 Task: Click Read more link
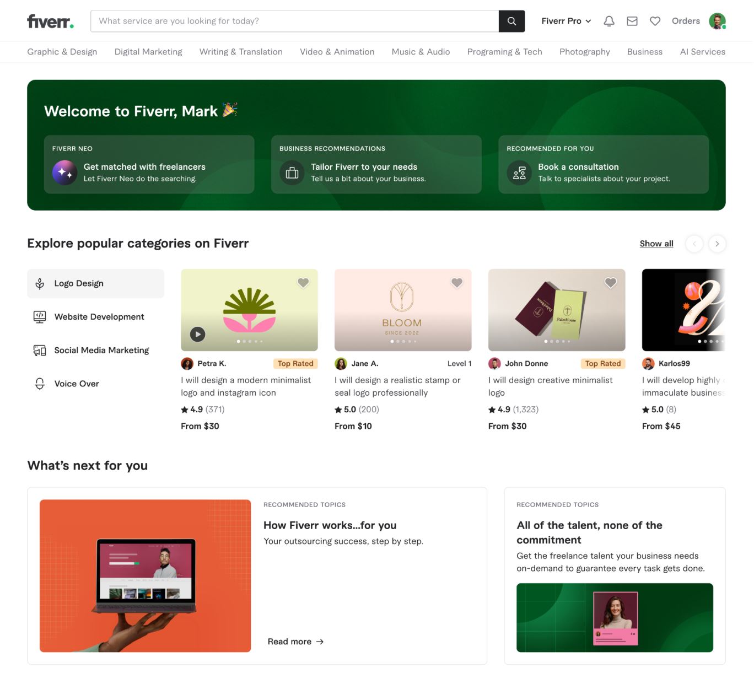295,642
